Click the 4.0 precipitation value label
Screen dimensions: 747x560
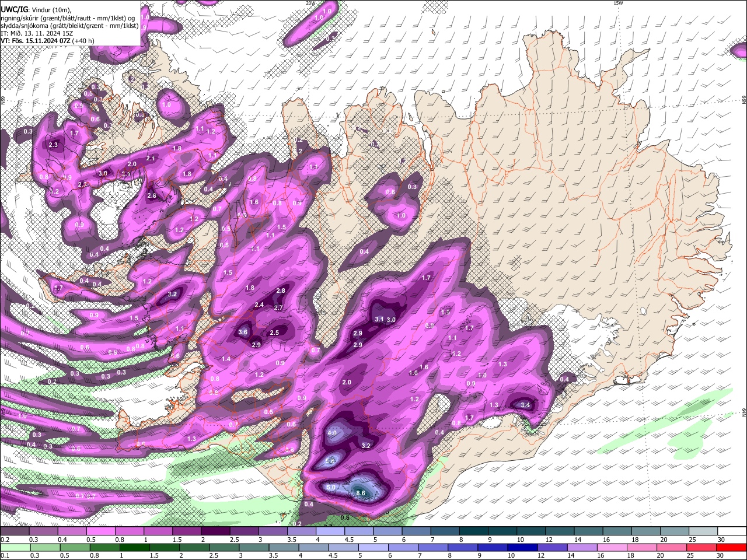click(332, 433)
